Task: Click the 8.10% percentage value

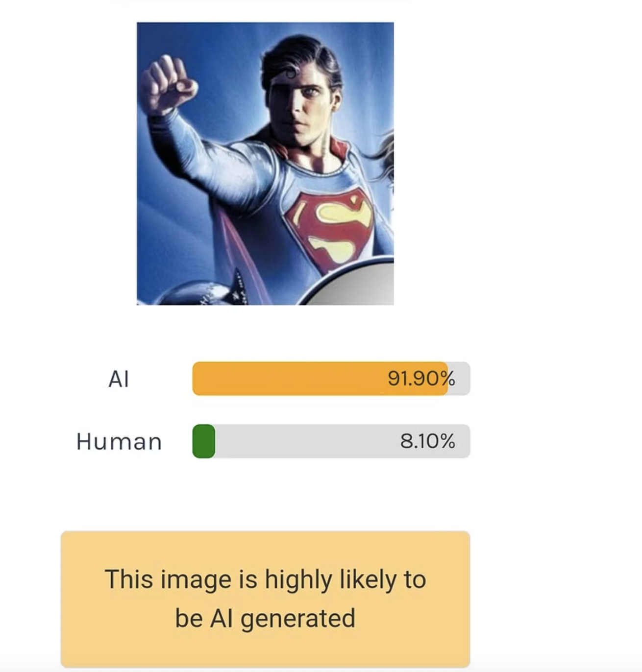Action: point(427,441)
